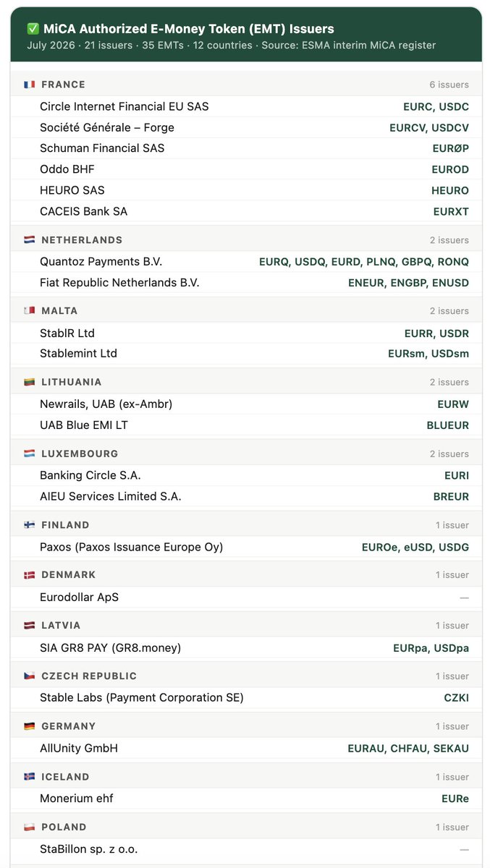This screenshot has width=490, height=868.
Task: Click the Iceland flag icon
Action: click(29, 777)
